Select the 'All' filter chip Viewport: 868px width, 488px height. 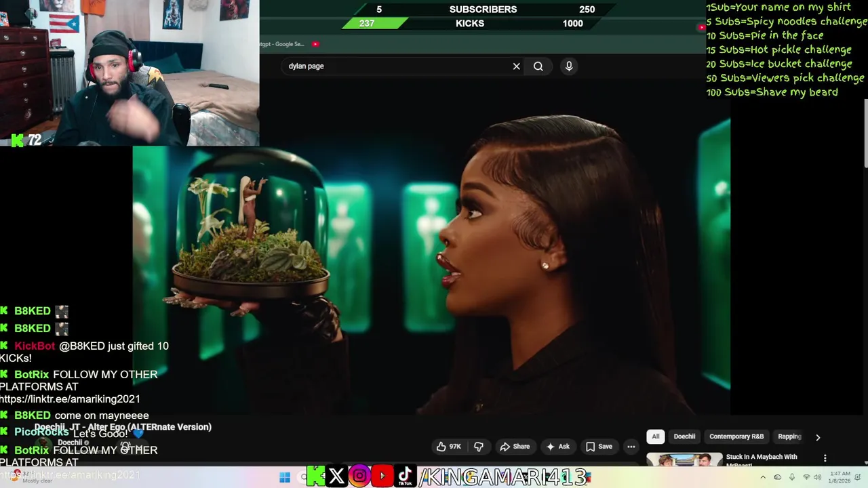click(x=656, y=436)
